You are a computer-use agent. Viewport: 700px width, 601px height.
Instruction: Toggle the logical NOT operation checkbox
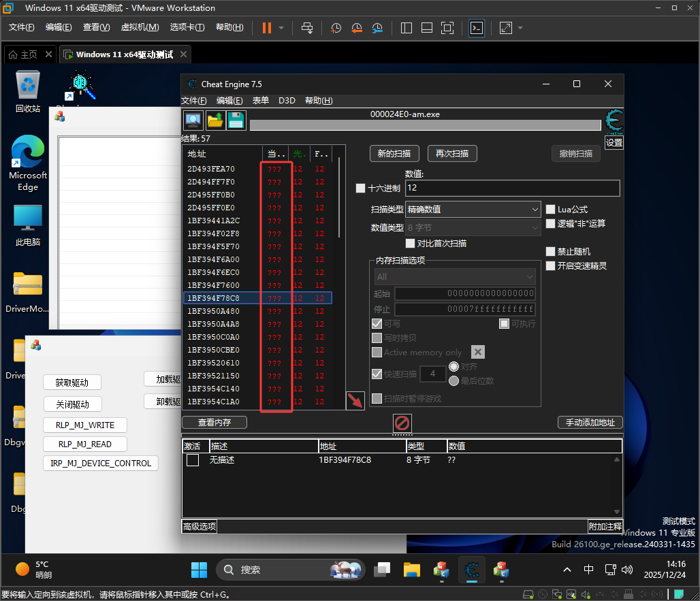coord(550,223)
